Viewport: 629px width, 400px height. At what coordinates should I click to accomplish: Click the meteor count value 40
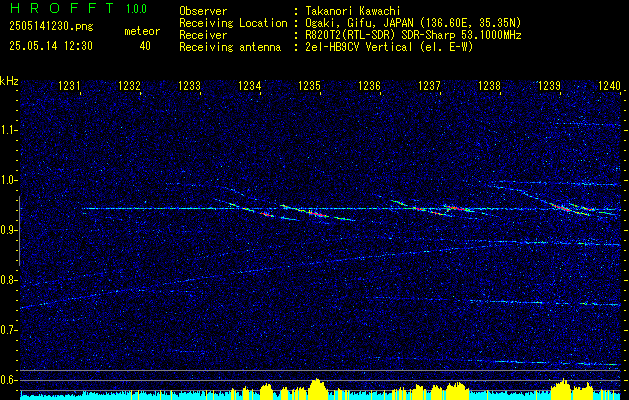click(145, 46)
